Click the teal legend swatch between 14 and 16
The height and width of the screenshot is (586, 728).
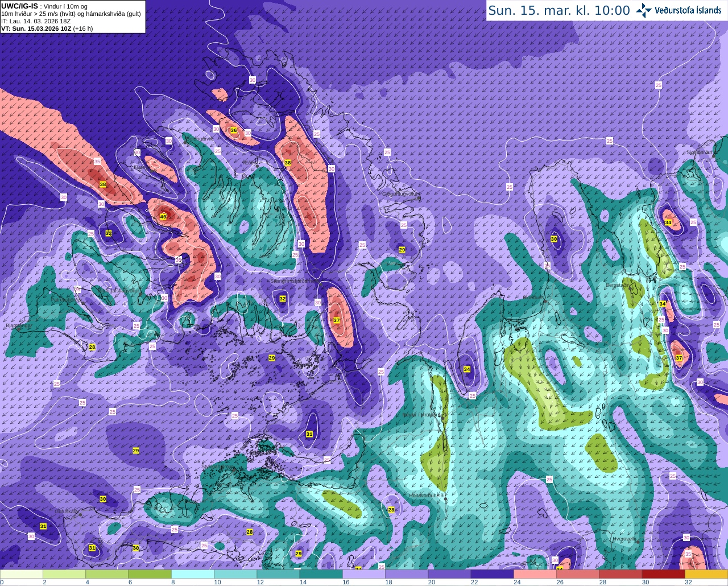321,574
